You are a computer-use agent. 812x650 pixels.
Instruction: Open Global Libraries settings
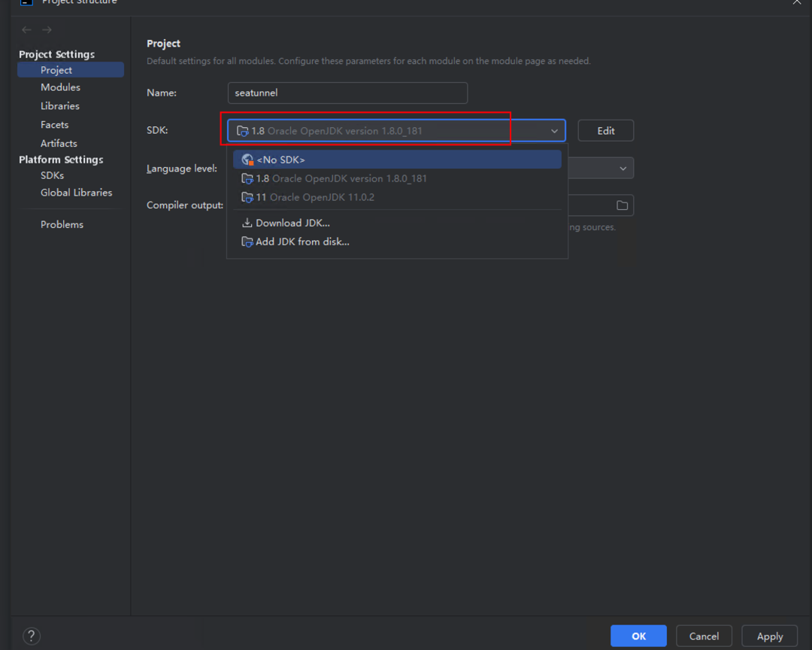tap(76, 193)
